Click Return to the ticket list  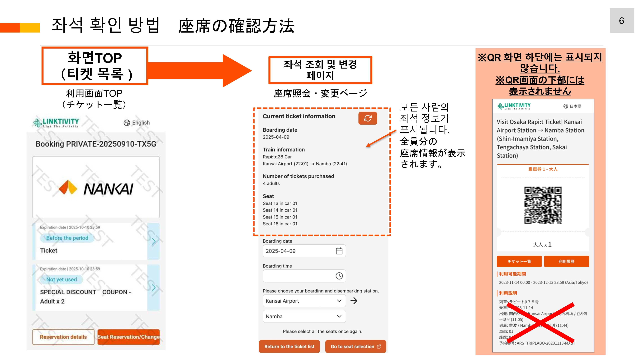[x=289, y=347]
